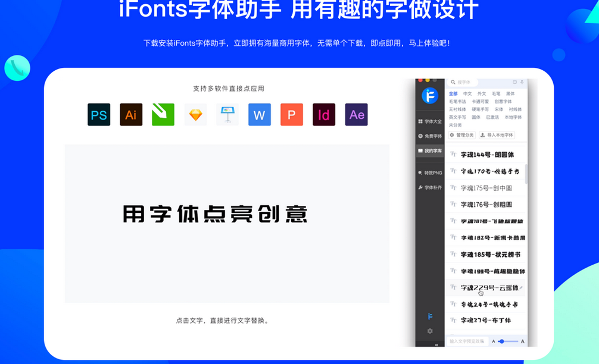Click the message icon beside the bell
The image size is (599, 364).
[x=514, y=82]
